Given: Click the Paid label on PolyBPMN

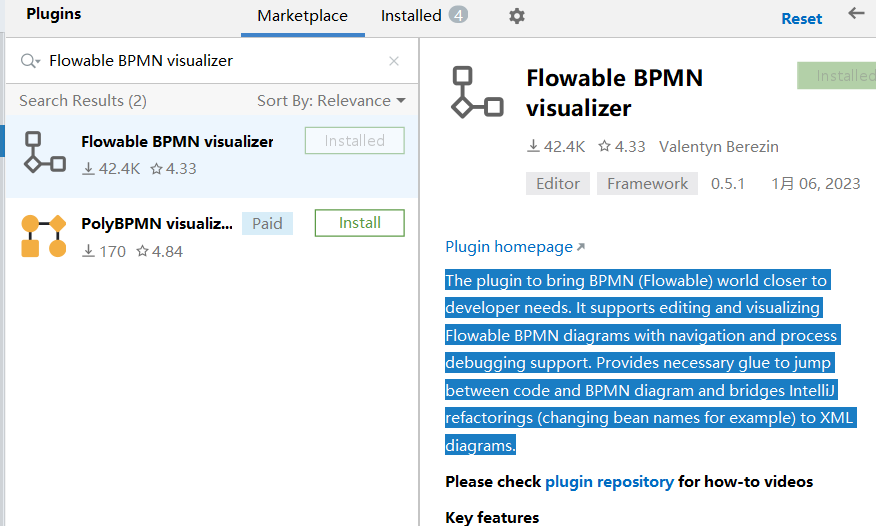Looking at the screenshot, I should 267,223.
